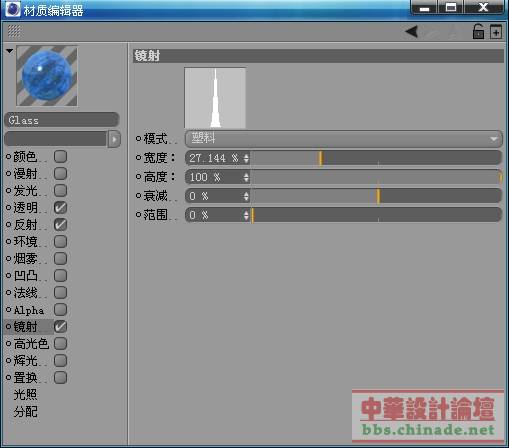The width and height of the screenshot is (509, 448).
Task: Select the 高光色 channel label
Action: [x=31, y=344]
